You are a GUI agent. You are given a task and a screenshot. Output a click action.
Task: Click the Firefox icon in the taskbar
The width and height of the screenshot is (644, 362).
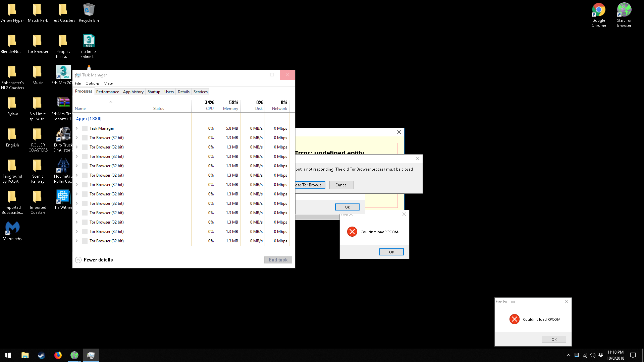(x=58, y=355)
